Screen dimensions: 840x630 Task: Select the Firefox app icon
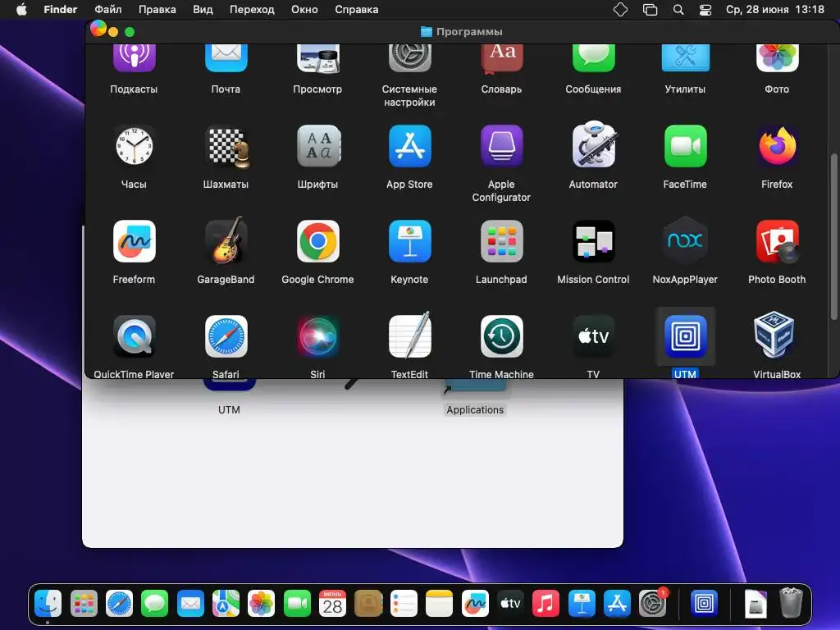[778, 146]
